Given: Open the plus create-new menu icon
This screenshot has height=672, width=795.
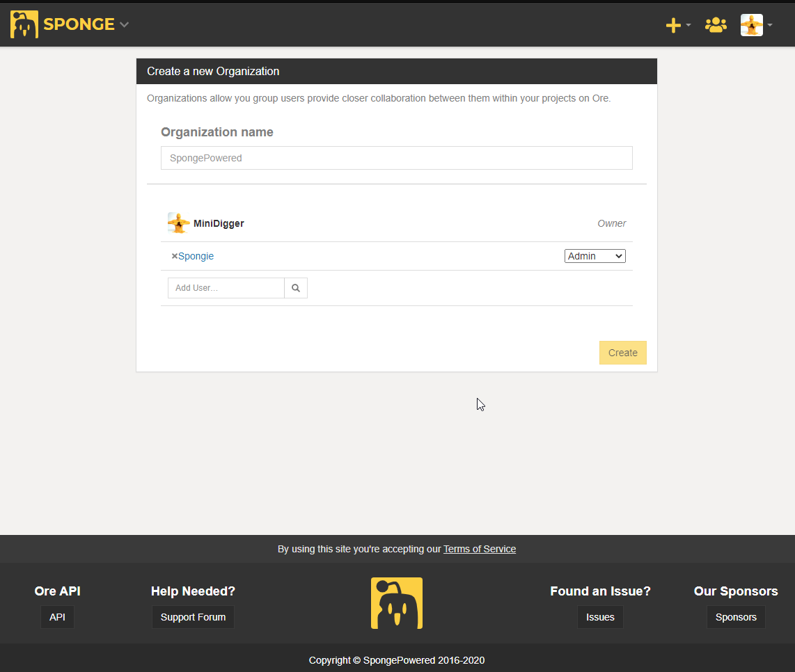Looking at the screenshot, I should [x=672, y=25].
